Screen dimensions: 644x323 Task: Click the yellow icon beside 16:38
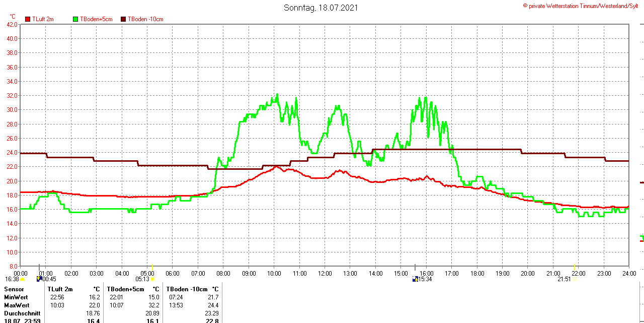point(22,279)
